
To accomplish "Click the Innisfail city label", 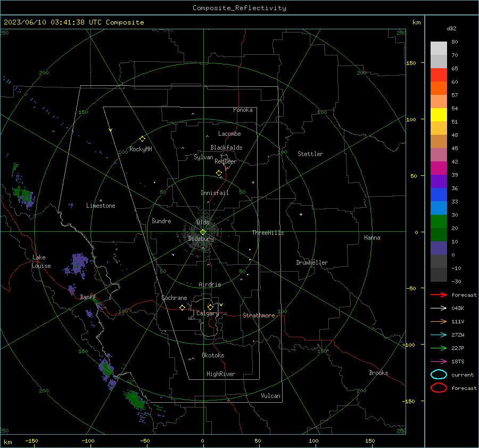I will pos(214,193).
